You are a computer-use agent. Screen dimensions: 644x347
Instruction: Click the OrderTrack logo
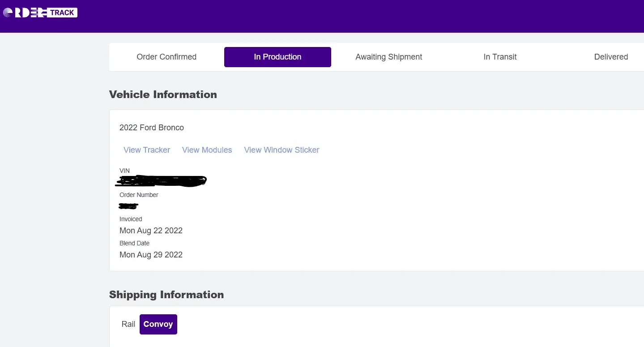coord(40,13)
